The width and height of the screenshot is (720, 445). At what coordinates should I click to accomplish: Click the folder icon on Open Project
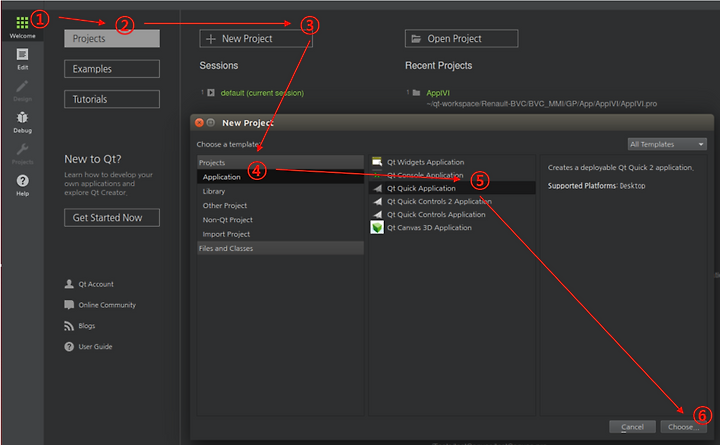(x=416, y=39)
